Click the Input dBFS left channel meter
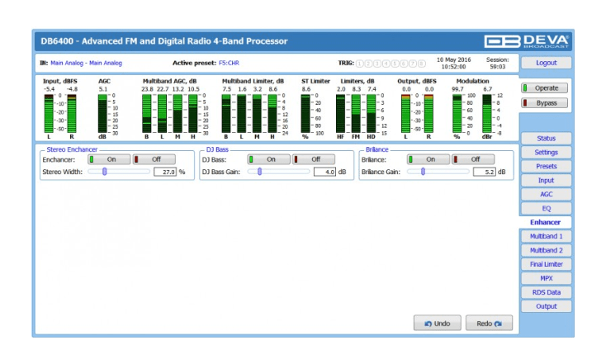 point(48,113)
